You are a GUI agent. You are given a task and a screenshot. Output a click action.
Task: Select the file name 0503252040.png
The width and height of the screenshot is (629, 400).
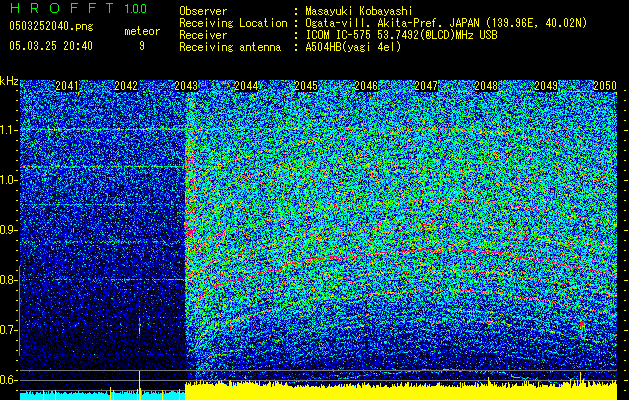coord(51,26)
